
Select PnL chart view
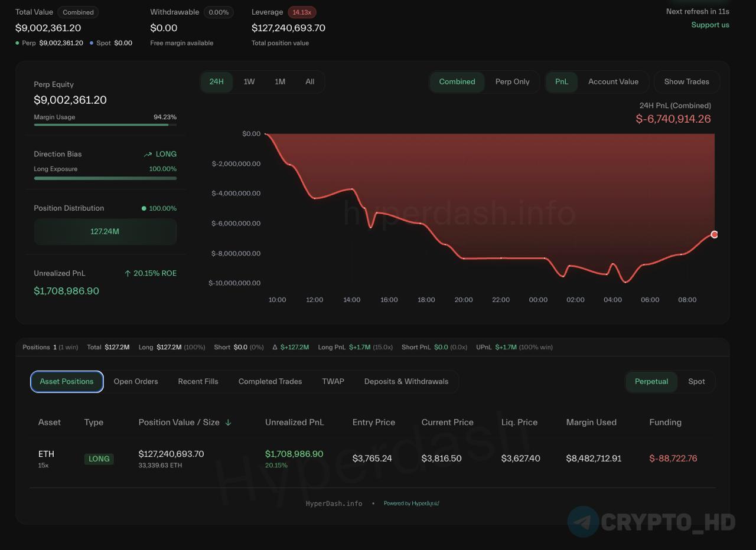point(562,81)
